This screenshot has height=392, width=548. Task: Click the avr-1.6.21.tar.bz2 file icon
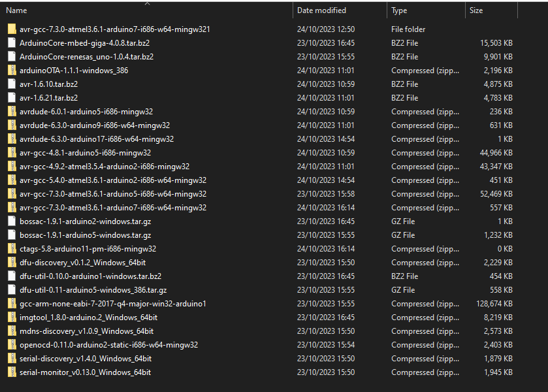(12, 98)
